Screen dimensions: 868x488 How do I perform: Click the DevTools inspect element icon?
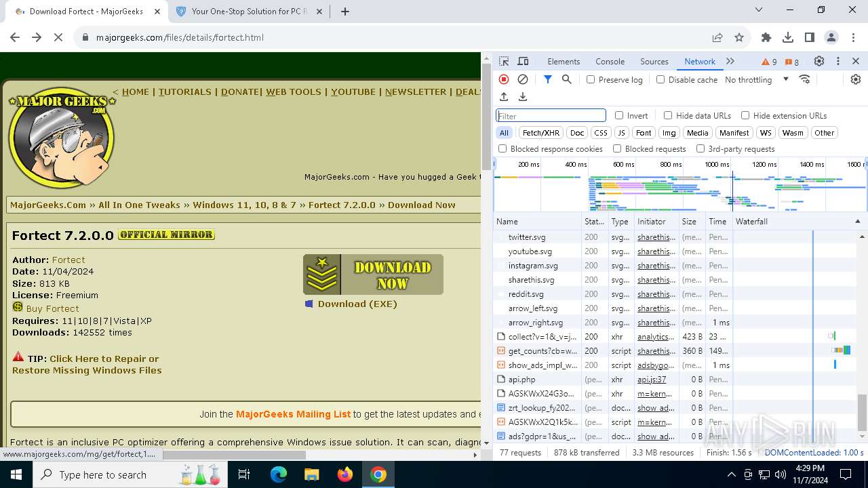[504, 61]
